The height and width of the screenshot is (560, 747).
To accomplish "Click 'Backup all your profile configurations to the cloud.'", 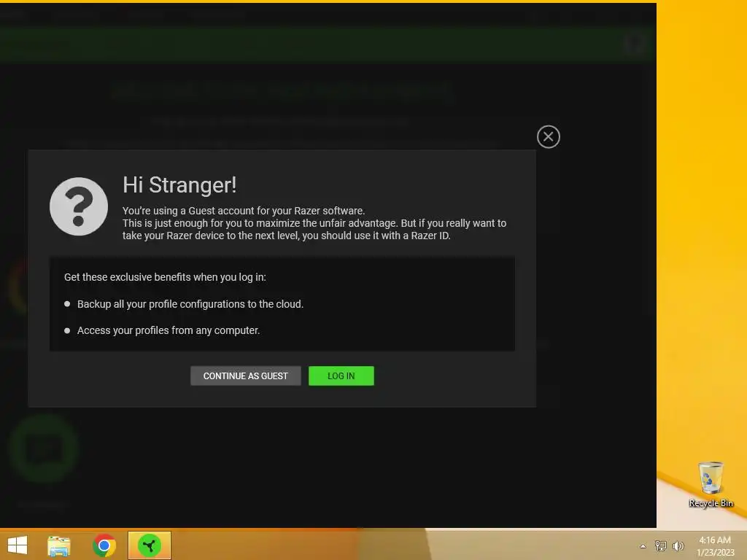I will [x=190, y=304].
